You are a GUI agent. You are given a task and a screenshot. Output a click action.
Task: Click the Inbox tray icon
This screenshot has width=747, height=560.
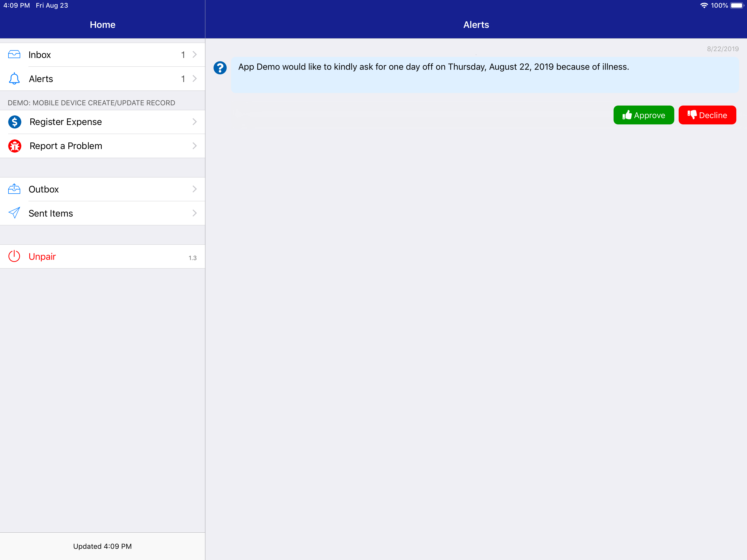point(14,54)
